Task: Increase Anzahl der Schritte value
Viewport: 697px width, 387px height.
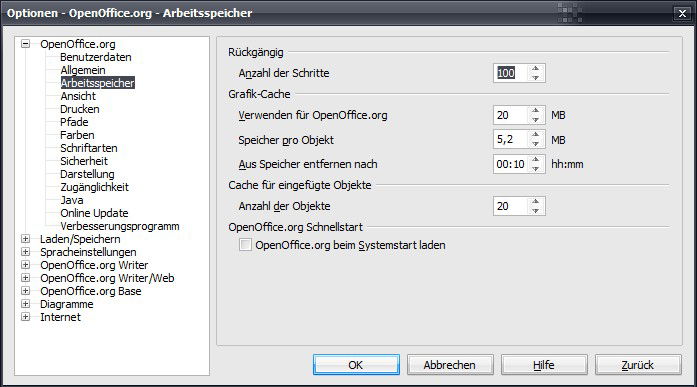Action: coord(536,68)
